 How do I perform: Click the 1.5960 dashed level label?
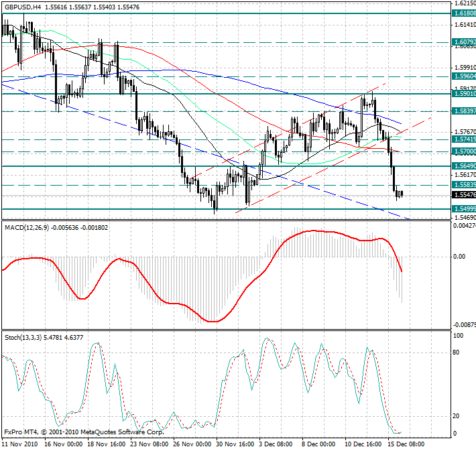[x=464, y=77]
